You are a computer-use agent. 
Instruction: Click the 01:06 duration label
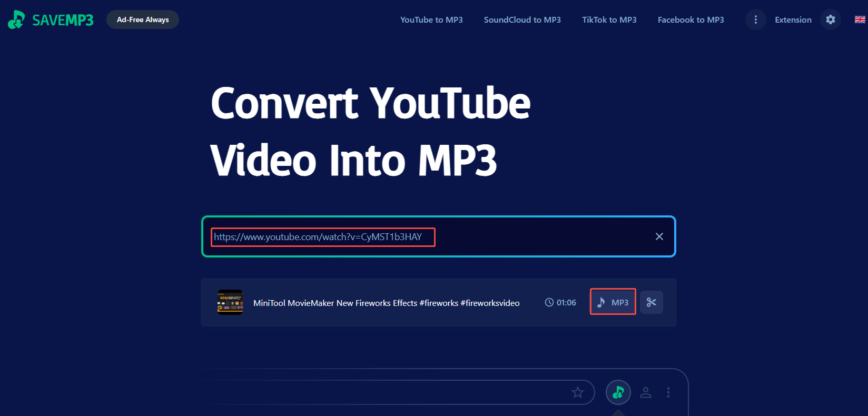click(x=560, y=302)
